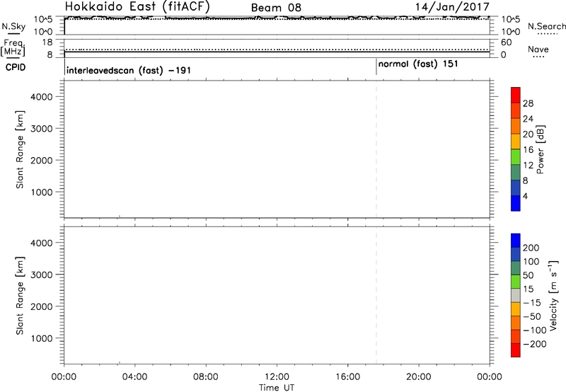Click the N.Sky axis label
The image size is (566, 392).
[x=13, y=26]
